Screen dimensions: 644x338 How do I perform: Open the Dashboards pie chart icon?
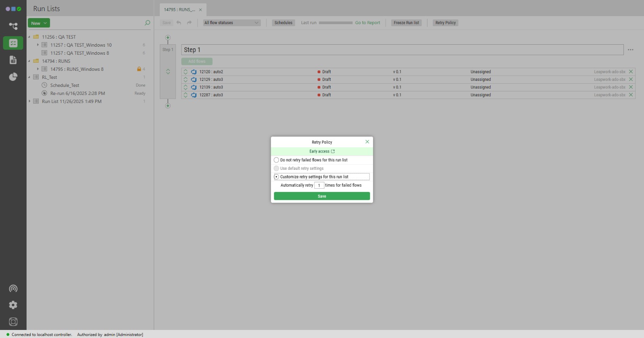(x=13, y=77)
